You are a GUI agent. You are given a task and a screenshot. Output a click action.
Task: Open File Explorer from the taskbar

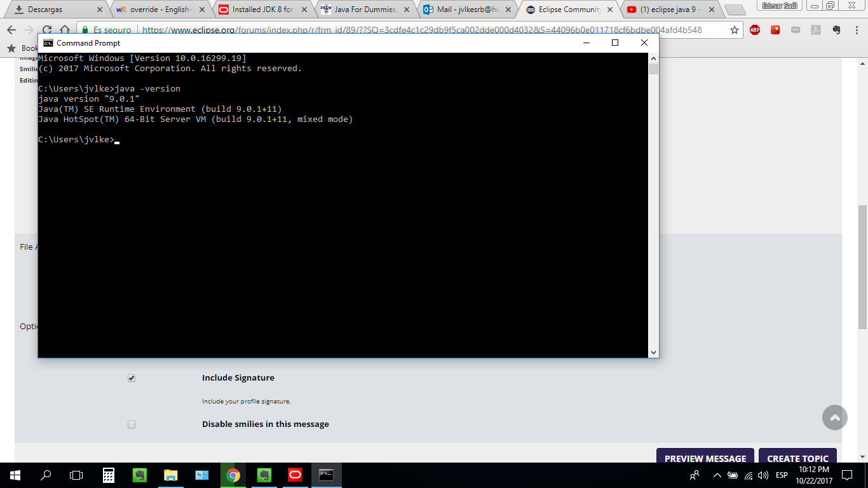[171, 475]
